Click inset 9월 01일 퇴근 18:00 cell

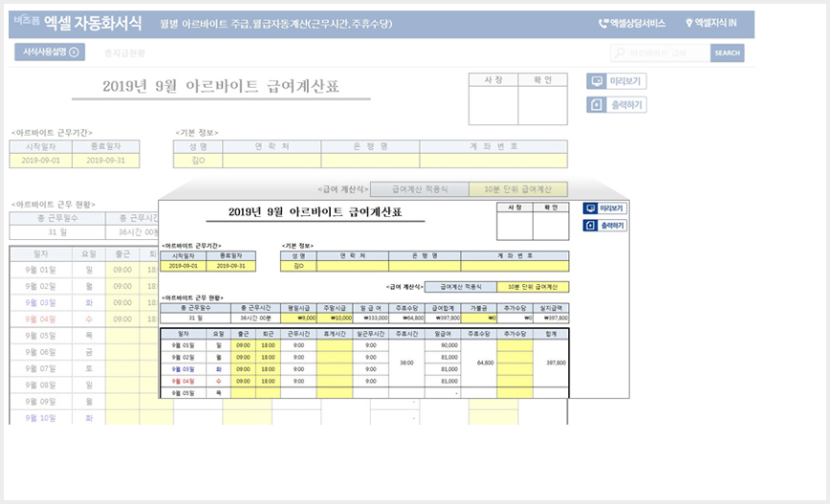pos(268,345)
